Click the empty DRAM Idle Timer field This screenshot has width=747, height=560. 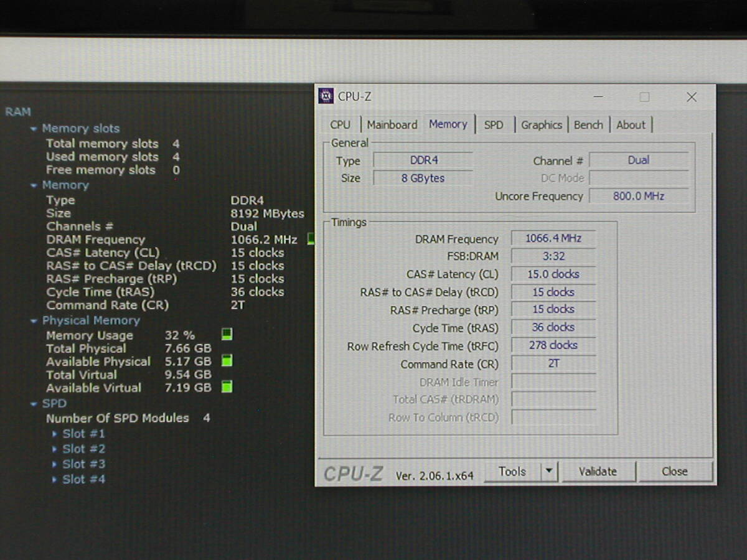pyautogui.click(x=553, y=381)
